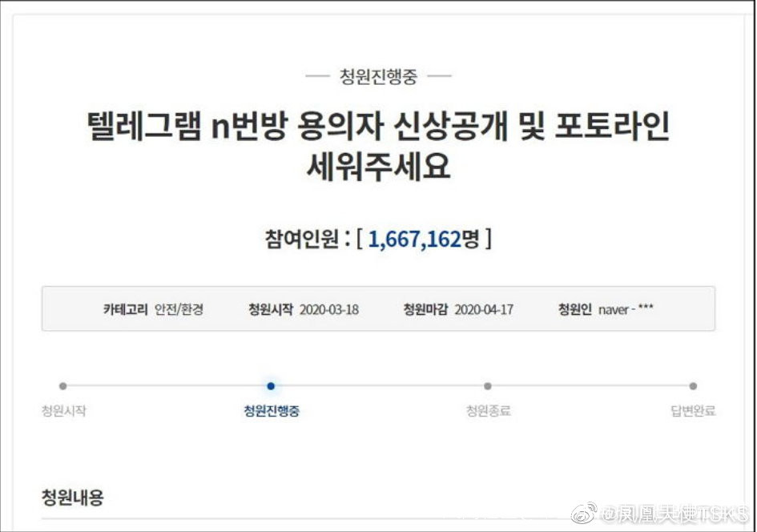
Task: Click the Weibo username watermark text
Action: coord(674,515)
